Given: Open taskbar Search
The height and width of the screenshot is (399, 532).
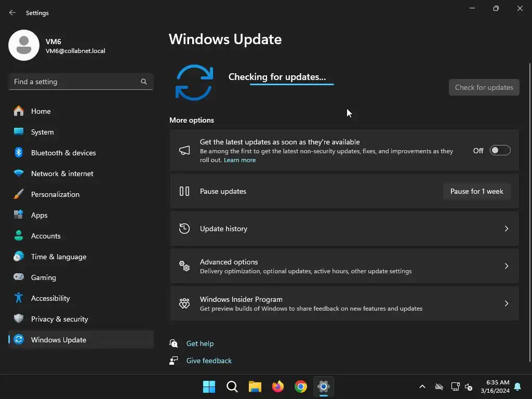Looking at the screenshot, I should tap(232, 387).
